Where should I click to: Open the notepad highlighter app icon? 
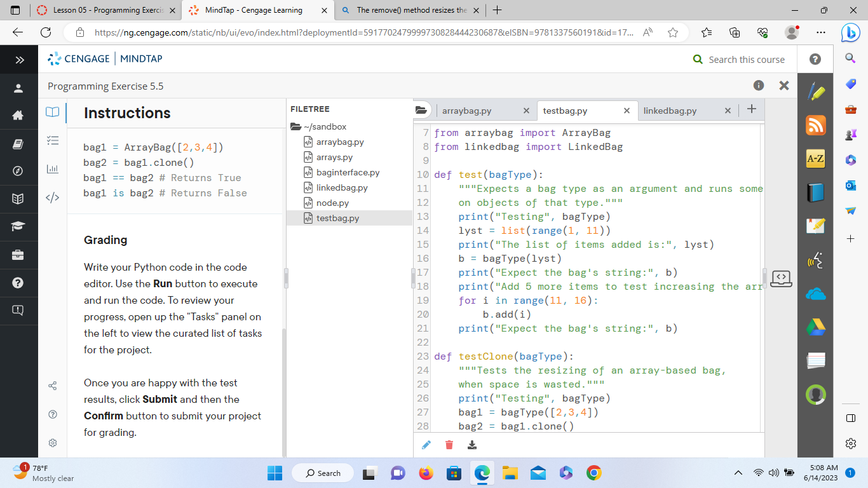pyautogui.click(x=815, y=226)
